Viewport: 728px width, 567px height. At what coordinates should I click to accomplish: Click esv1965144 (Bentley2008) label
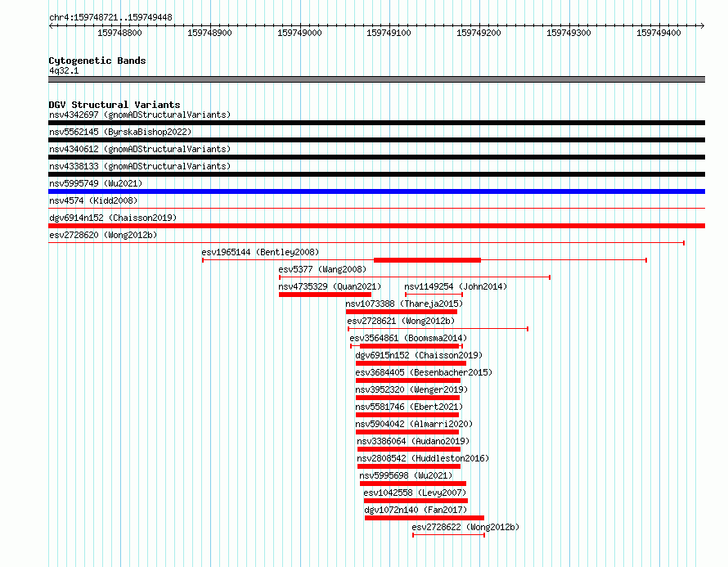260,252
